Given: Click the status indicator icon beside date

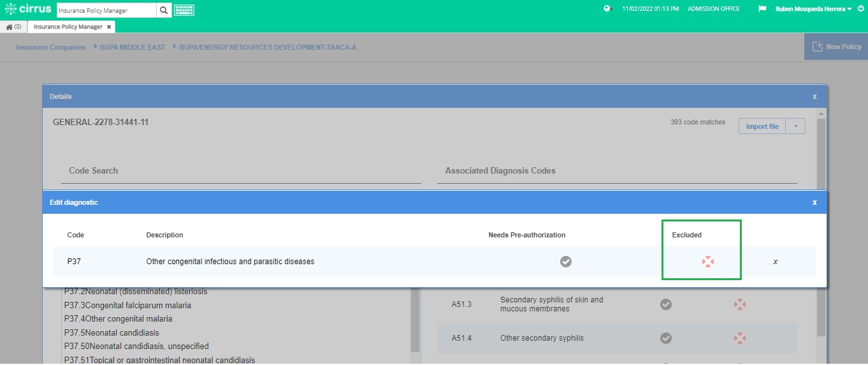Looking at the screenshot, I should point(607,9).
